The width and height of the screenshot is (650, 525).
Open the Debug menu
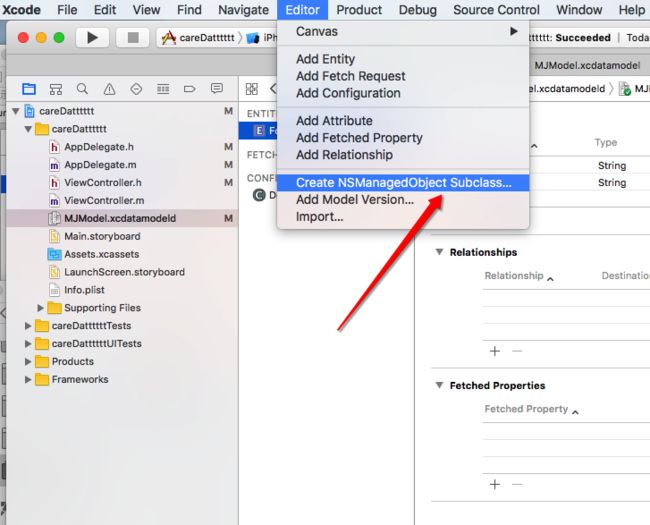pyautogui.click(x=418, y=10)
